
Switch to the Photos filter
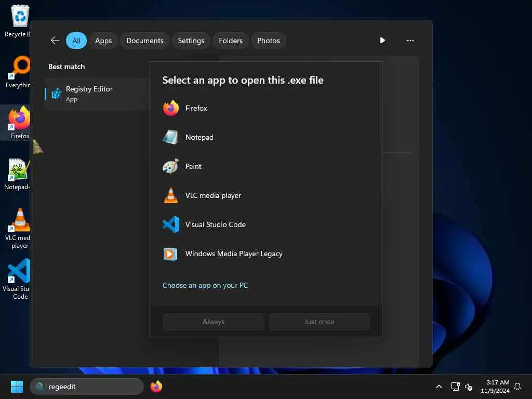coord(269,41)
